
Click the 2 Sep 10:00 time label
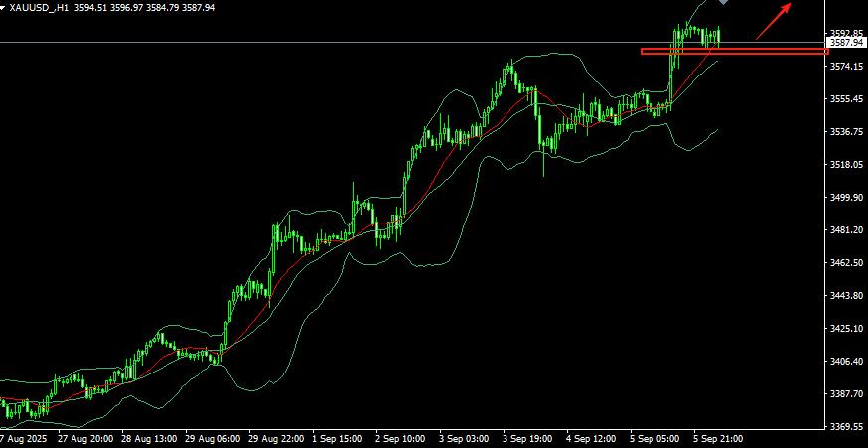(x=400, y=438)
